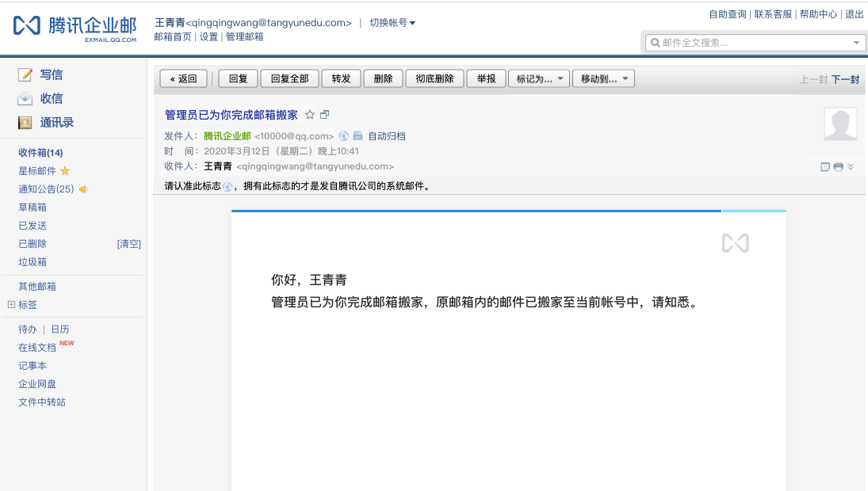Open the 通知公告(25) folder
Image resolution: width=868 pixels, height=491 pixels.
46,189
